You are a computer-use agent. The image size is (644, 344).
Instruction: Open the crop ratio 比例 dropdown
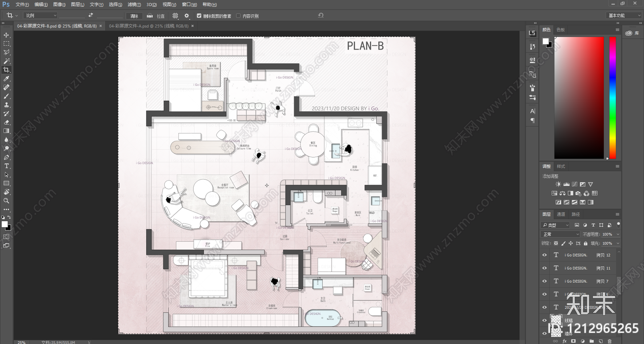pos(40,15)
